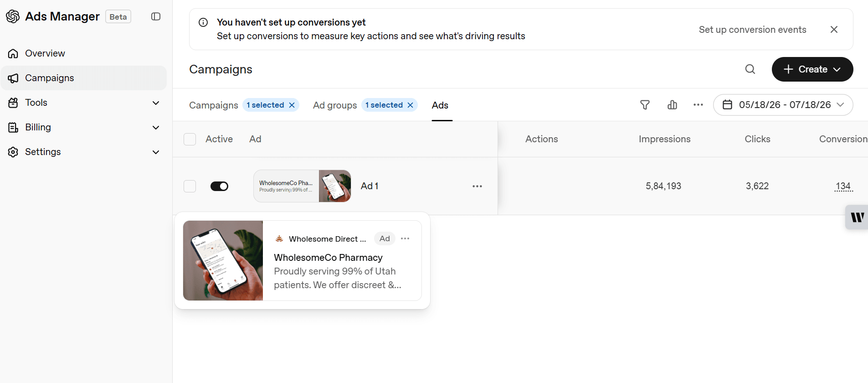Click the Settings sidebar item
868x383 pixels.
pyautogui.click(x=84, y=152)
